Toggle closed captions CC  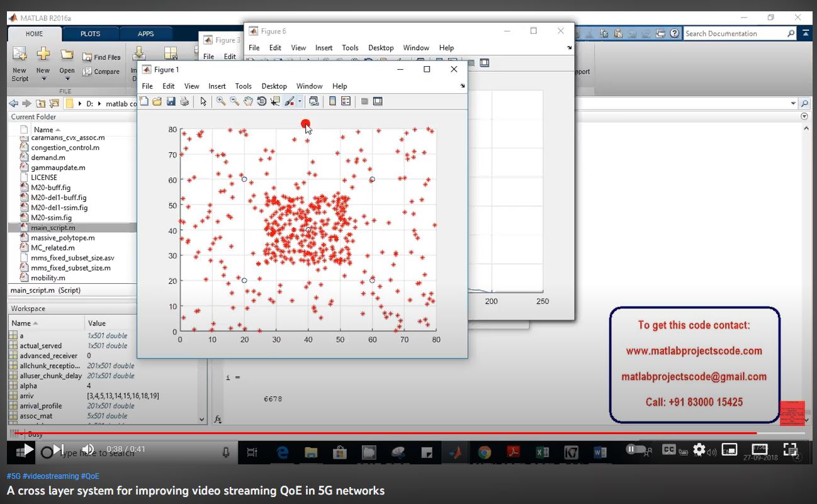pyautogui.click(x=669, y=449)
